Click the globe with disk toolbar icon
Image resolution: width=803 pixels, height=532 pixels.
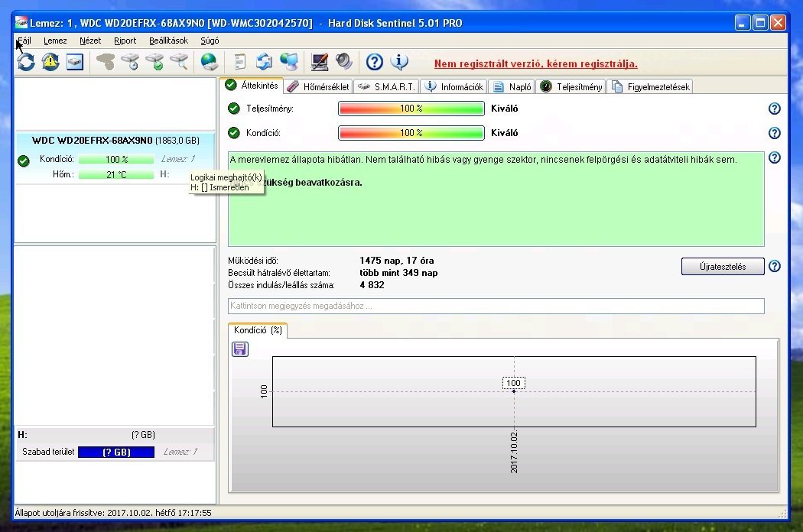(x=210, y=62)
